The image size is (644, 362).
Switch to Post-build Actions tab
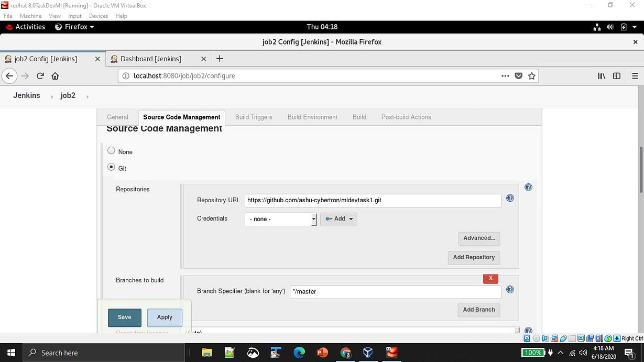406,117
